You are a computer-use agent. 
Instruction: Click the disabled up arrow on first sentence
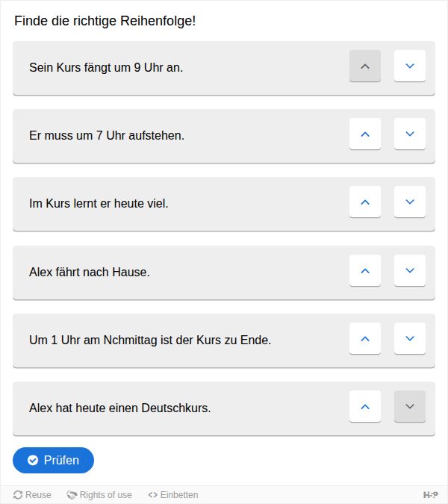[x=365, y=66]
